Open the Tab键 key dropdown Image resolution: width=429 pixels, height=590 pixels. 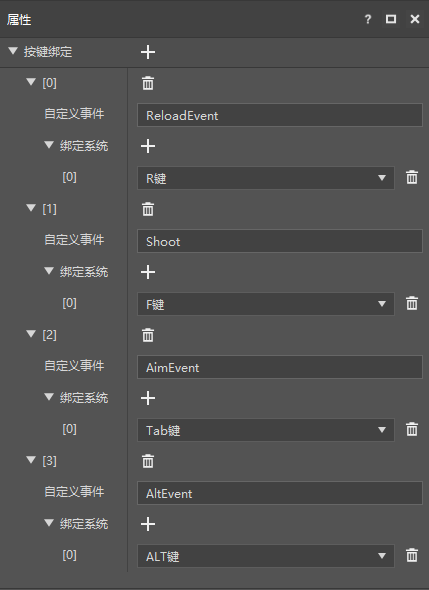coord(266,430)
